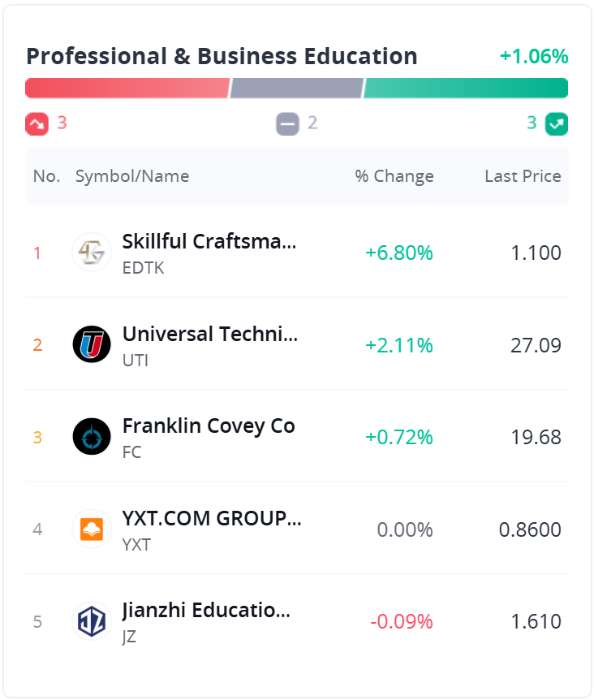Click the Symbol/Name column header

[x=132, y=176]
